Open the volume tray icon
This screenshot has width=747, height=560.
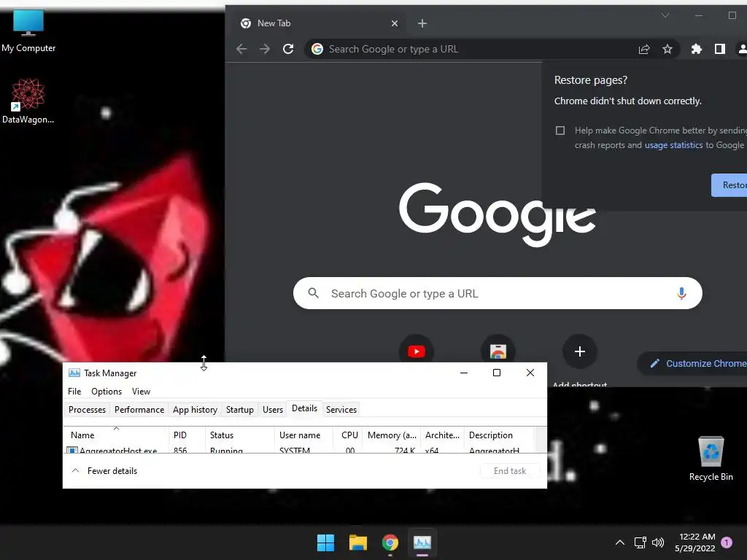(x=658, y=542)
